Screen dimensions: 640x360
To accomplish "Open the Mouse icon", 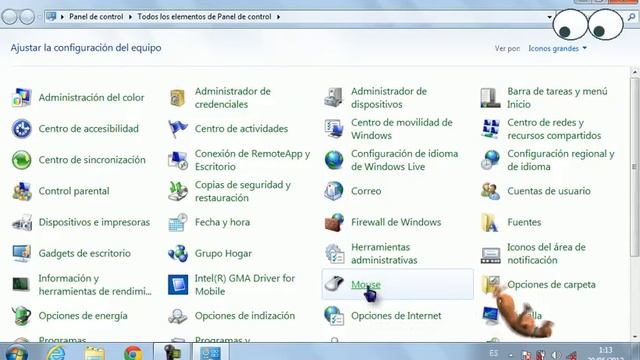I will [x=334, y=284].
